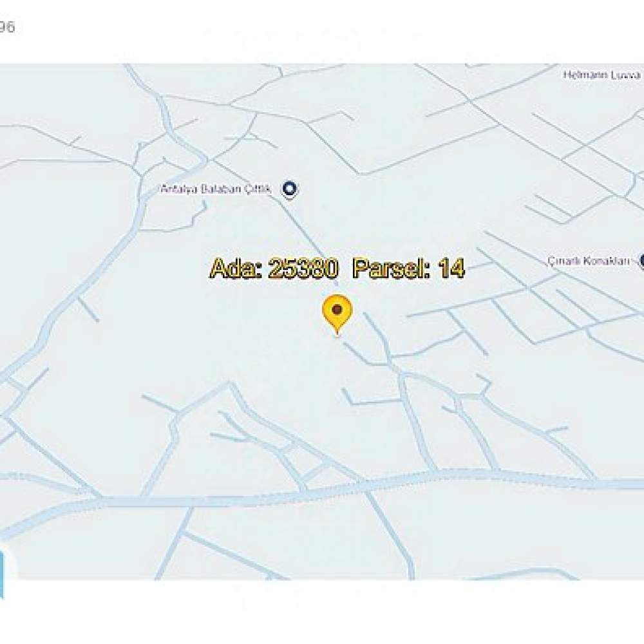The height and width of the screenshot is (644, 644).
Task: Click the Çınarlı Konakları marker at map edge
Action: tap(641, 261)
